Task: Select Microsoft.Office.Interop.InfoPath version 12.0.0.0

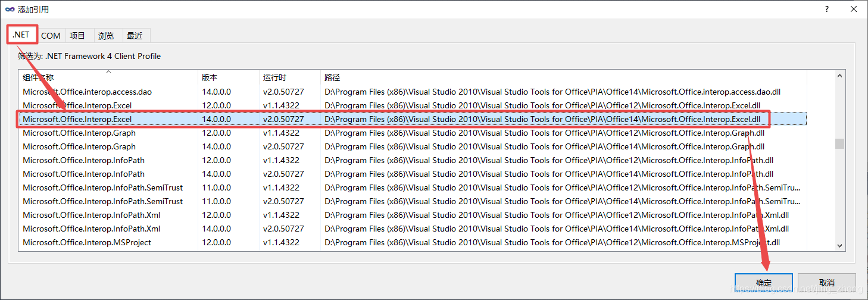Action: pos(413,160)
